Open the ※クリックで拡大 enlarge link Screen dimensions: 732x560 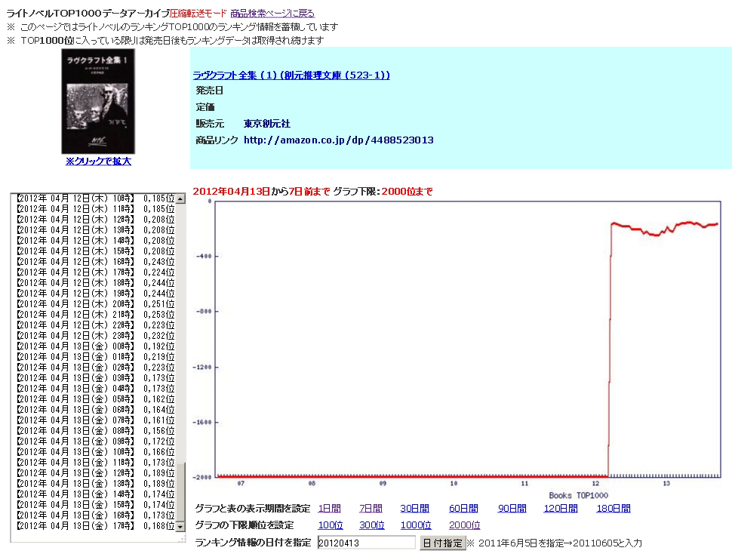97,161
